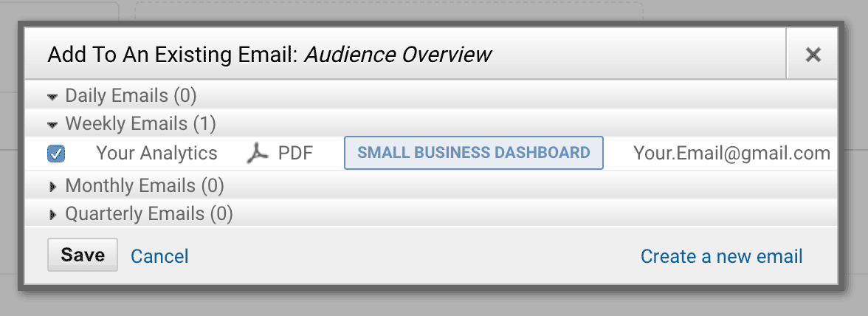This screenshot has height=316, width=868.
Task: Click the Audience Overview title text
Action: point(397,54)
